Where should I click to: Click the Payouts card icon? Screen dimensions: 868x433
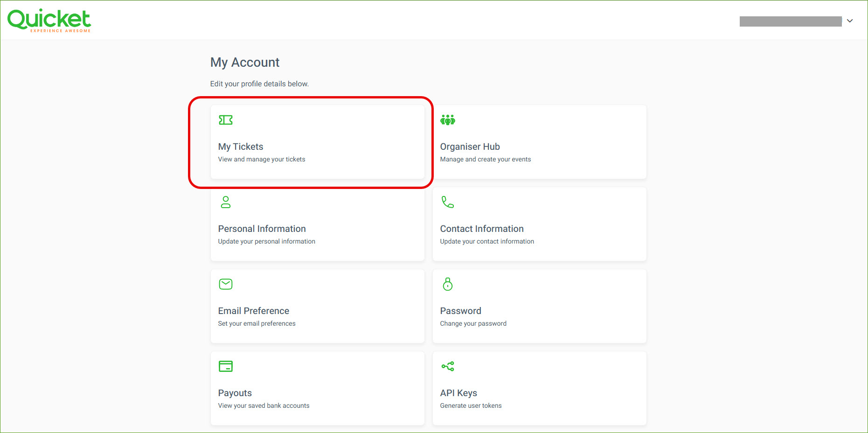click(226, 366)
